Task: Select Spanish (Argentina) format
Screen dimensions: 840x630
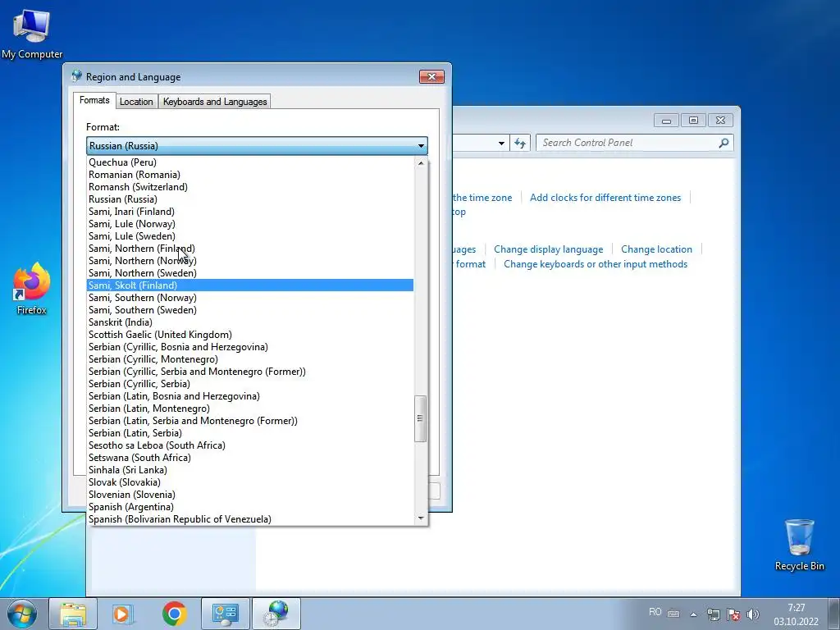Action: (x=250, y=507)
